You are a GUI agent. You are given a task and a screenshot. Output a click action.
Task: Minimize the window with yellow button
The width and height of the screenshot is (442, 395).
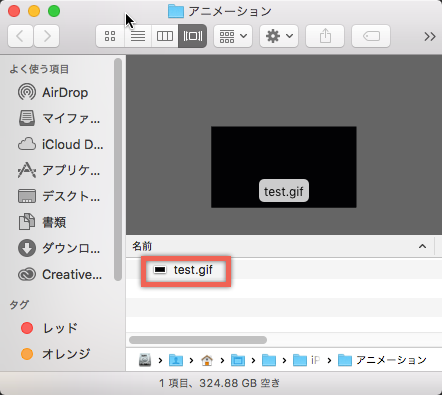[x=34, y=11]
